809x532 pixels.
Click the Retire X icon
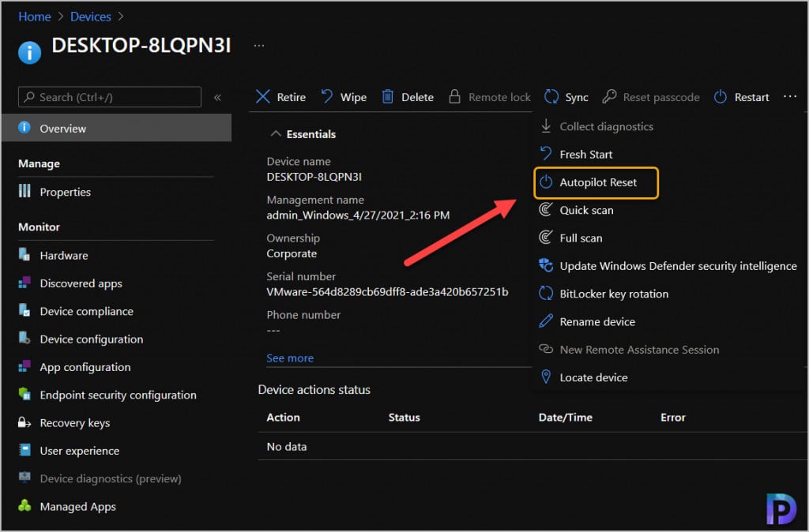(x=263, y=96)
